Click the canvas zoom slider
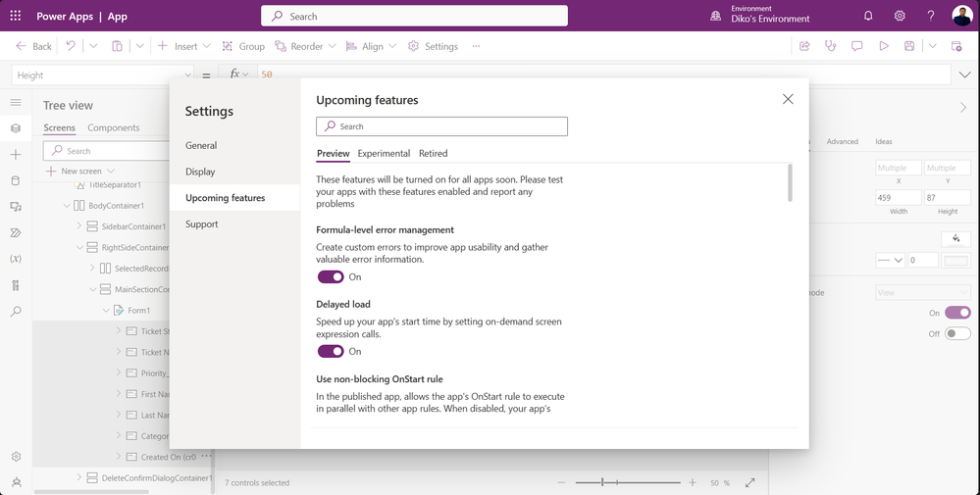Image resolution: width=980 pixels, height=495 pixels. [628, 482]
